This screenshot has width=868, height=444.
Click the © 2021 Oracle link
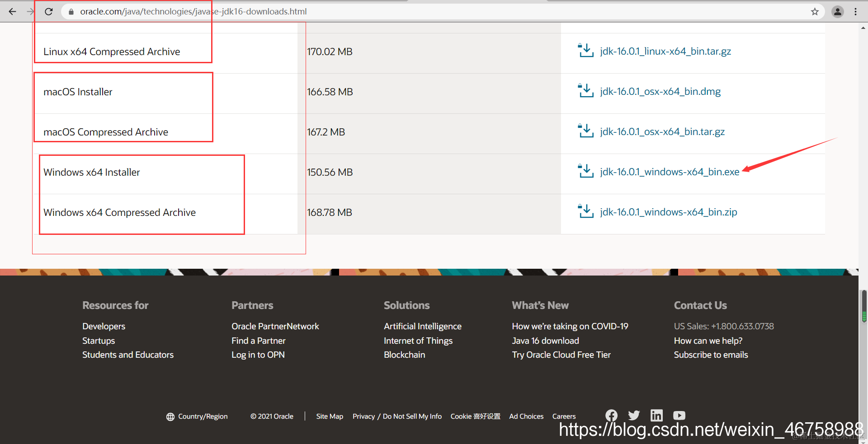tap(272, 416)
